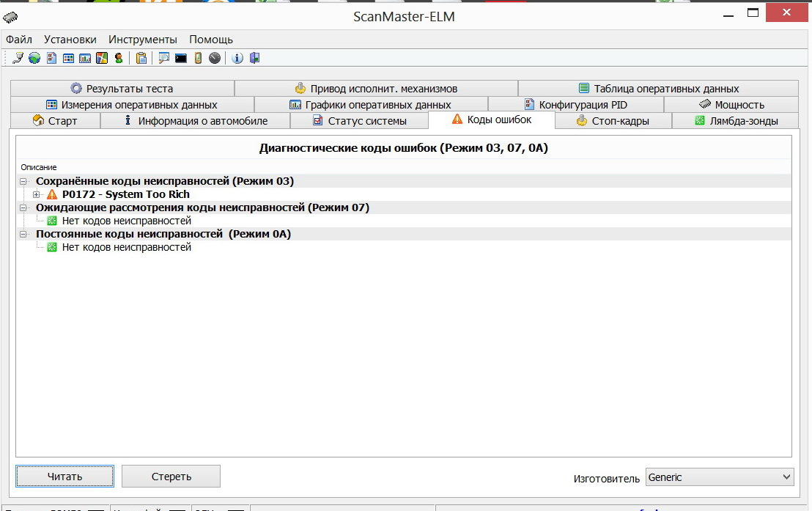Click the handheld device toolbar icon
812x511 pixels.
click(198, 58)
